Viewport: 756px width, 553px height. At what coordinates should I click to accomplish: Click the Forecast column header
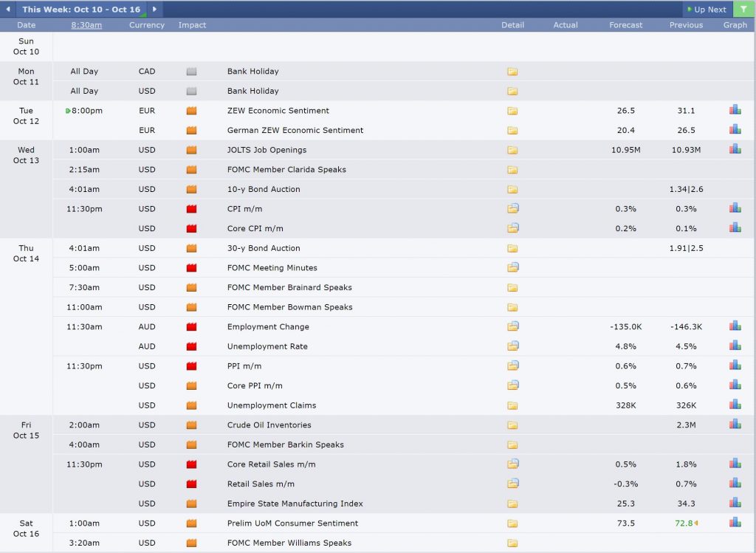pos(626,25)
